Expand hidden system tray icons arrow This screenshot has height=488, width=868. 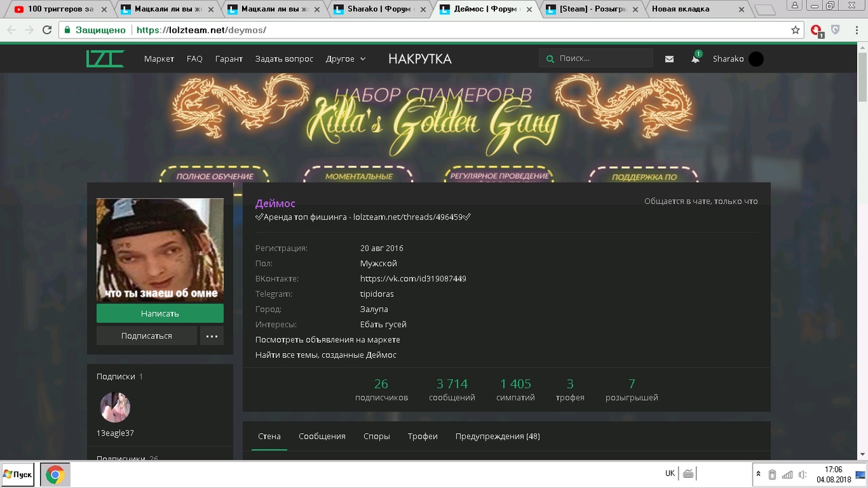(x=759, y=474)
